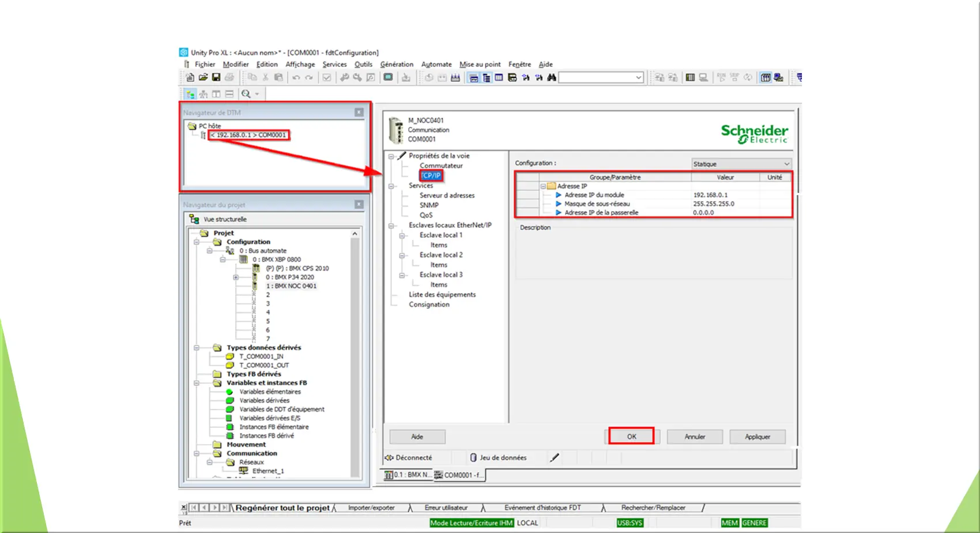Open the Affichage menu
980x533 pixels.
[300, 65]
